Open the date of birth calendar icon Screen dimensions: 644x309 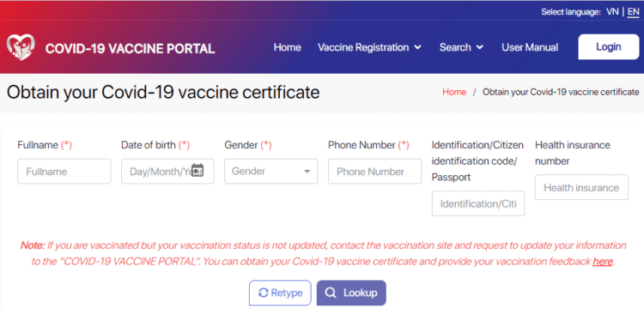(x=198, y=169)
